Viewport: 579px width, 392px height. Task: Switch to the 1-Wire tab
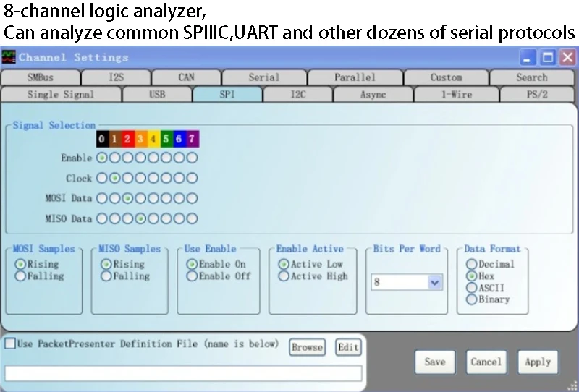click(457, 95)
